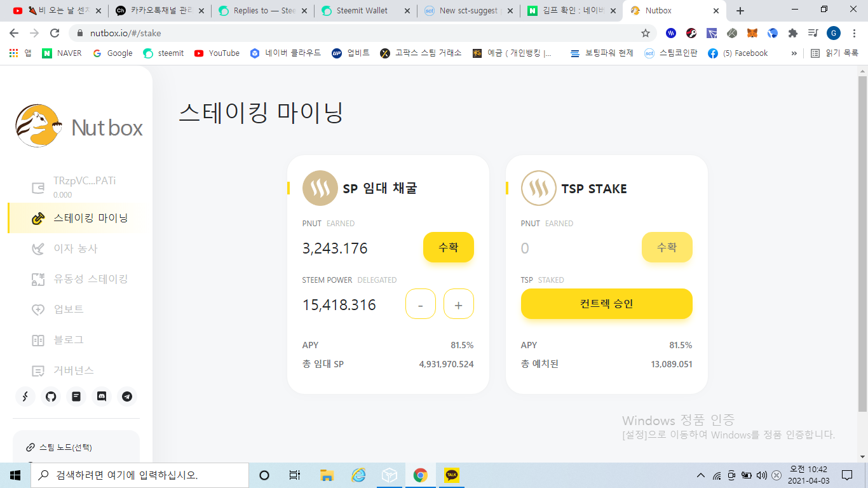
Task: Click the 컨트렉 승인 button
Action: click(x=607, y=304)
